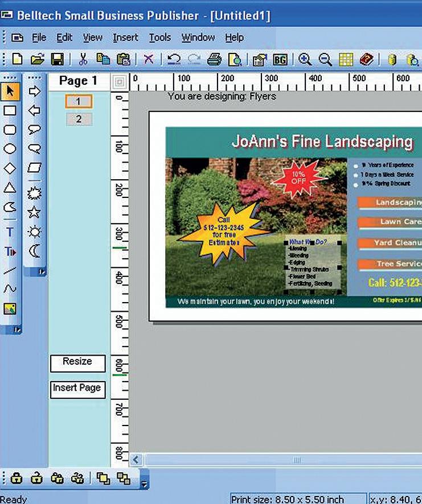Toggle the grid icon in toolbar
Viewport: 422px width, 504px height.
click(x=346, y=60)
